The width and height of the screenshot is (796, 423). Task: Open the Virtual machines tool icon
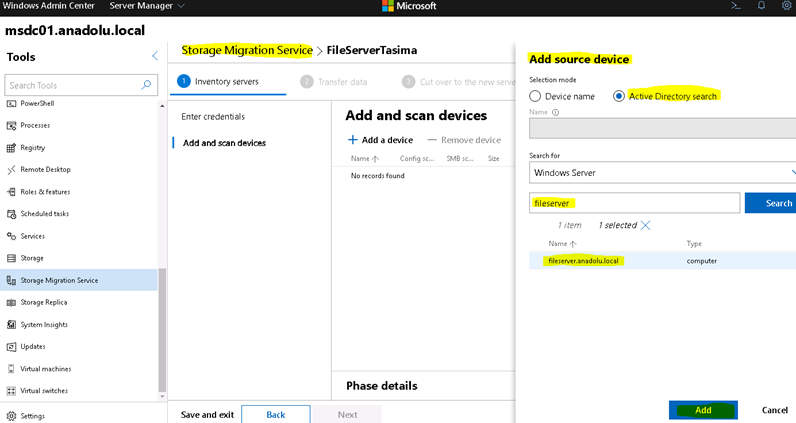tap(11, 369)
